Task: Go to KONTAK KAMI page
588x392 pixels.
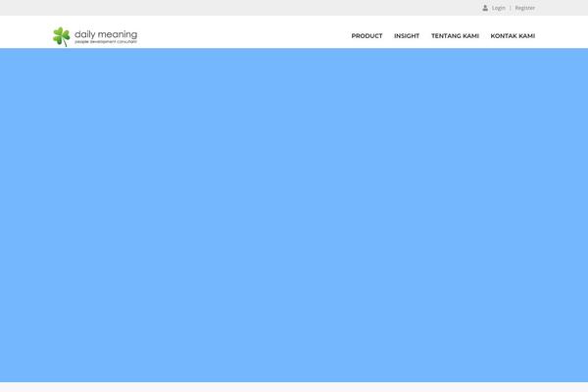Action: (x=513, y=36)
